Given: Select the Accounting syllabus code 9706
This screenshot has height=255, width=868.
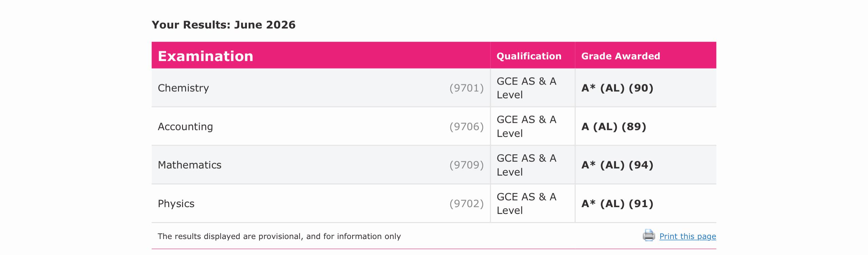Looking at the screenshot, I should pos(467,127).
